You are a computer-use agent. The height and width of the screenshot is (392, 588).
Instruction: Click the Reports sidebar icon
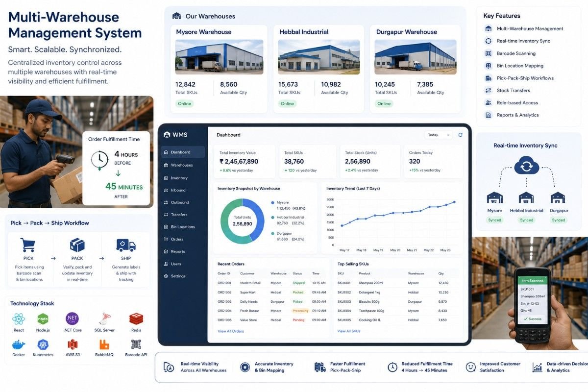(167, 251)
